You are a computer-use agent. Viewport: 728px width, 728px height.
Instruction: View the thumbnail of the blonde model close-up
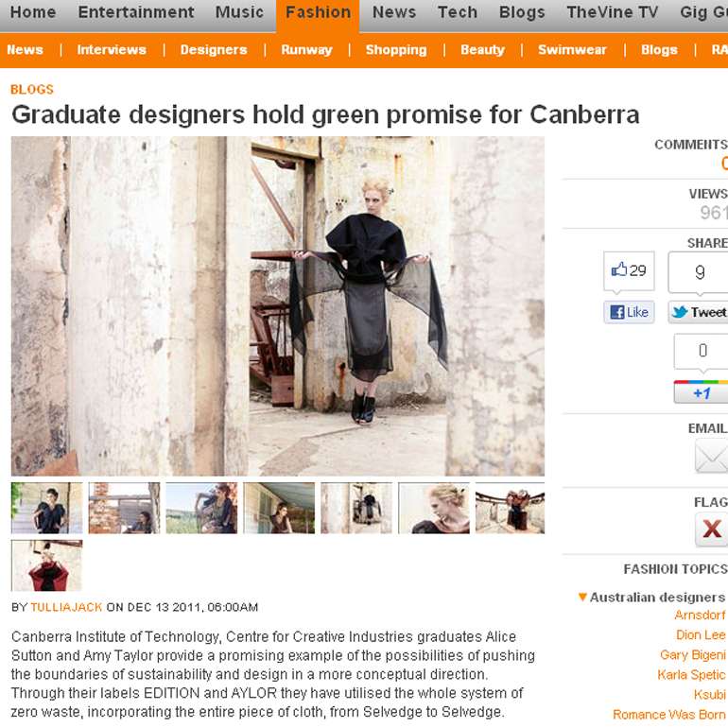[434, 508]
